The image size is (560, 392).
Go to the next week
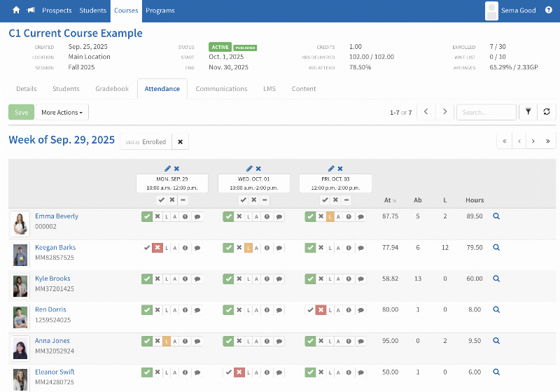(x=533, y=141)
